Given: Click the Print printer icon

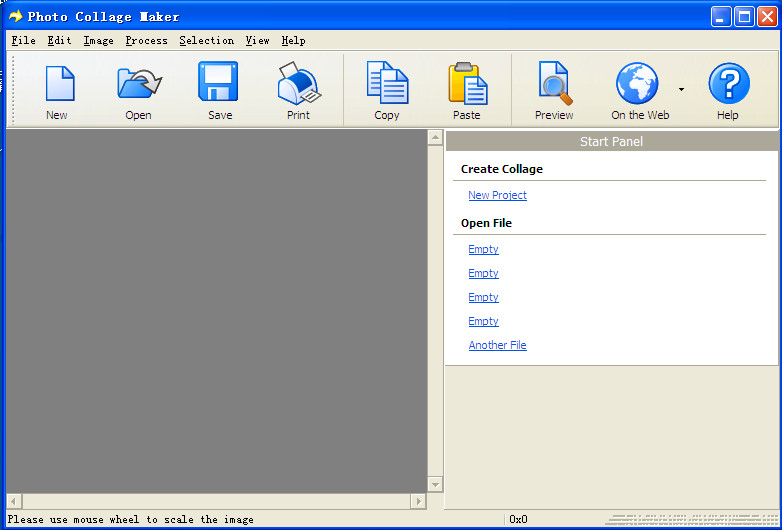Looking at the screenshot, I should (x=299, y=83).
